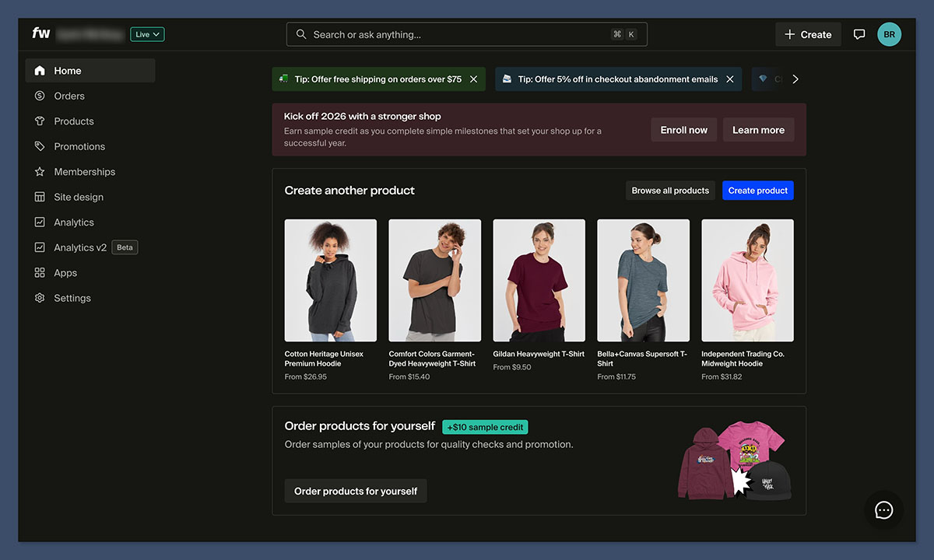This screenshot has height=560, width=934.
Task: Reveal more tips with the right chevron
Action: pyautogui.click(x=795, y=79)
